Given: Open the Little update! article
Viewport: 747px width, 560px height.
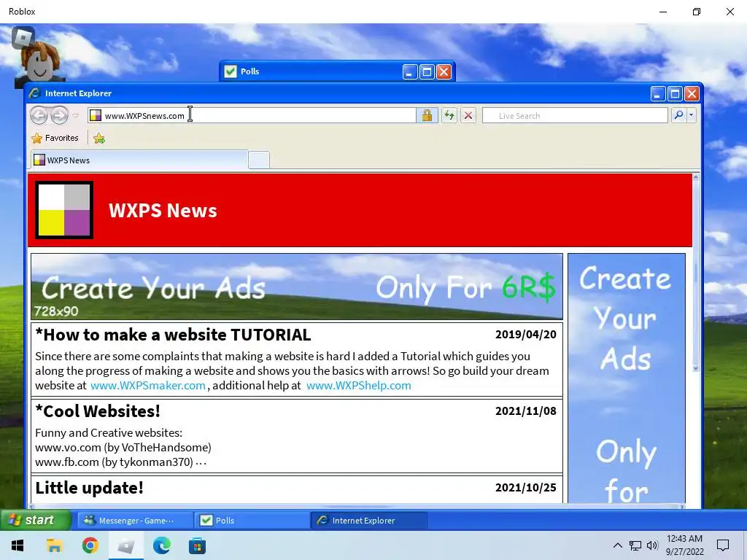Looking at the screenshot, I should click(89, 488).
